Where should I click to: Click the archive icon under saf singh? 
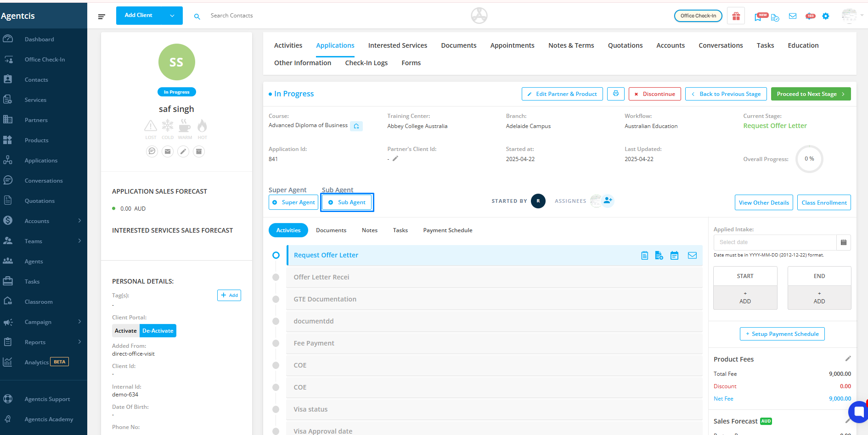pos(199,151)
